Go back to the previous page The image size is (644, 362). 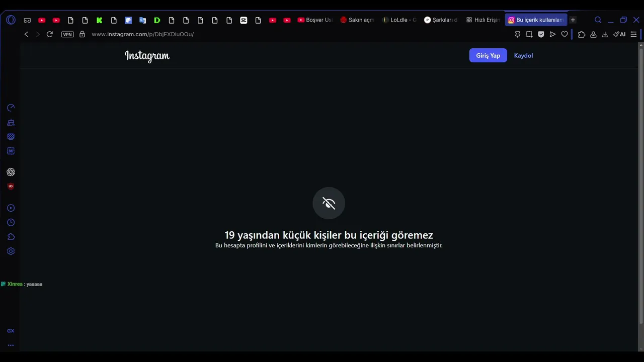[x=27, y=34]
